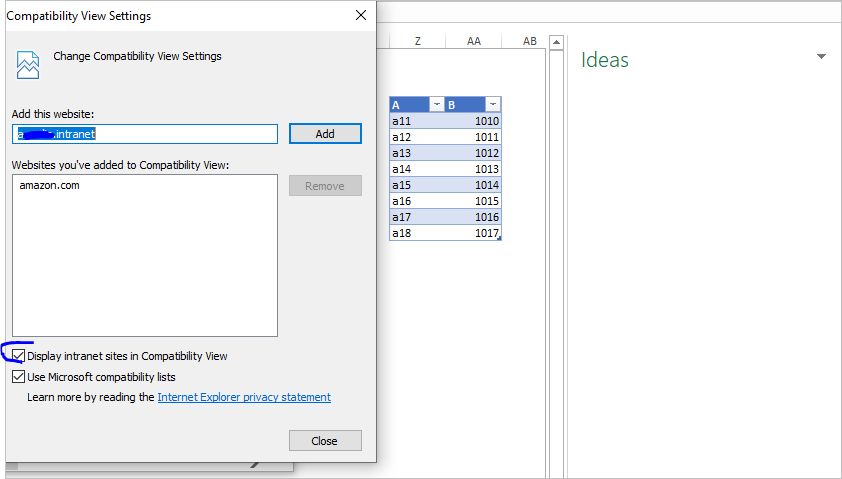This screenshot has height=479, width=842.
Task: Select column AB header in Excel
Action: (x=529, y=41)
